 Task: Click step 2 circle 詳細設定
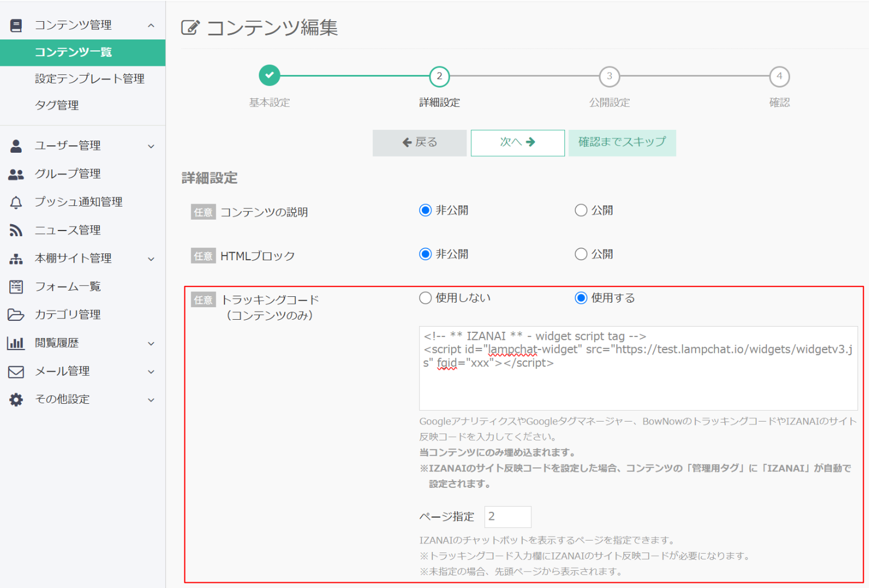[x=439, y=76]
